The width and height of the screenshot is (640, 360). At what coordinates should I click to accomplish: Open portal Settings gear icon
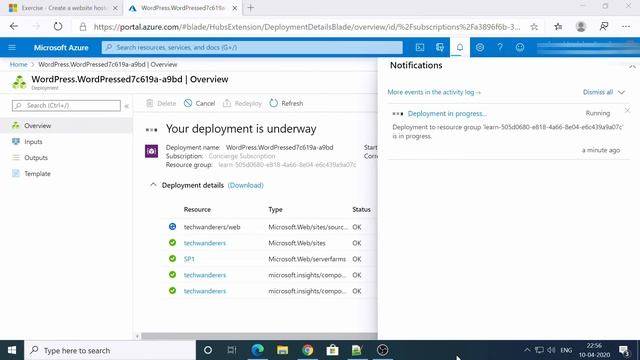click(480, 47)
